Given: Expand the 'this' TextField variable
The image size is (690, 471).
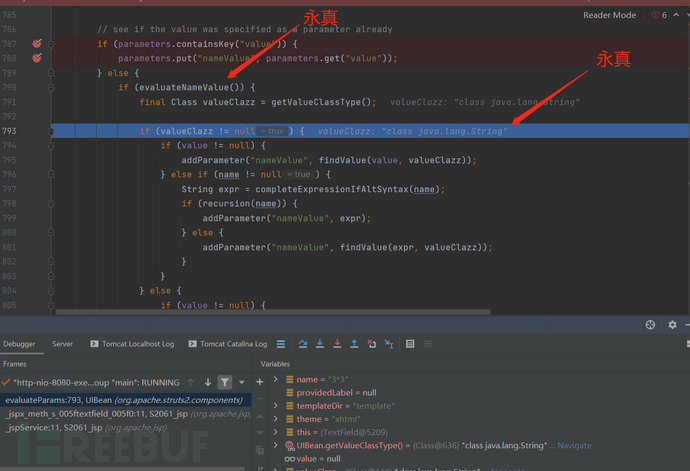Looking at the screenshot, I should pyautogui.click(x=277, y=432).
